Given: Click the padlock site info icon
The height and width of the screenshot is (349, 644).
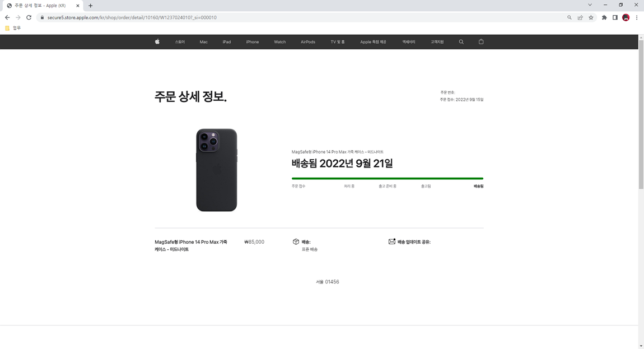Looking at the screenshot, I should (x=42, y=17).
